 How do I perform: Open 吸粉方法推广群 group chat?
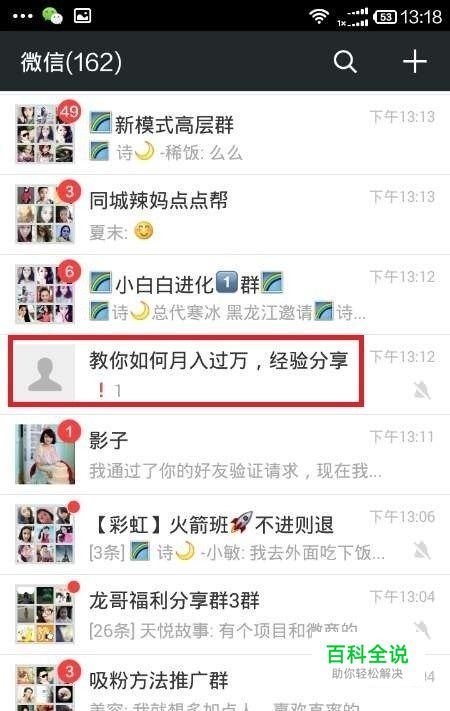pos(225,683)
